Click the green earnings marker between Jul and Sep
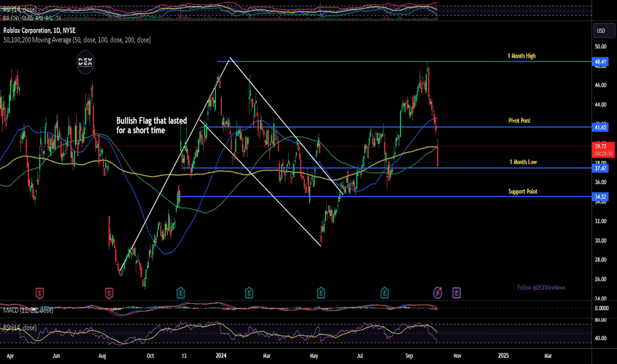 [x=385, y=293]
